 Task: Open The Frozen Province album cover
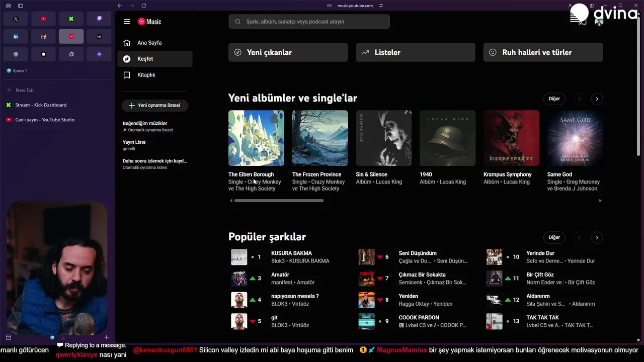(x=320, y=138)
